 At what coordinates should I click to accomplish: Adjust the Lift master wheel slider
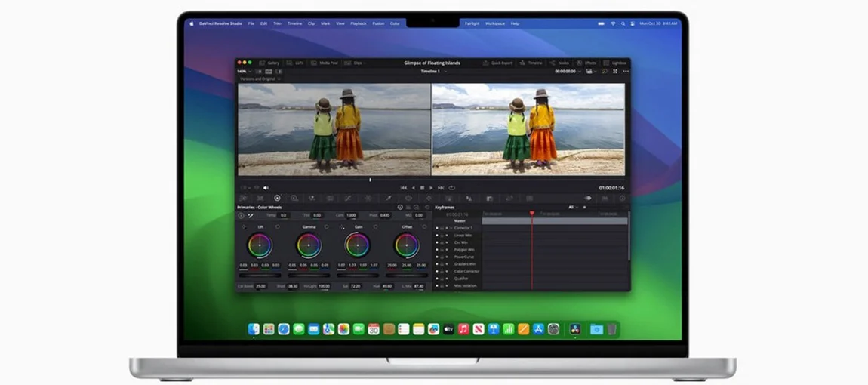[x=260, y=275]
